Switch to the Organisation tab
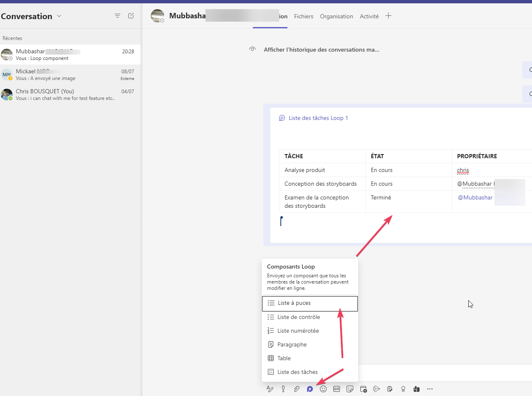The image size is (532, 396). (x=337, y=16)
